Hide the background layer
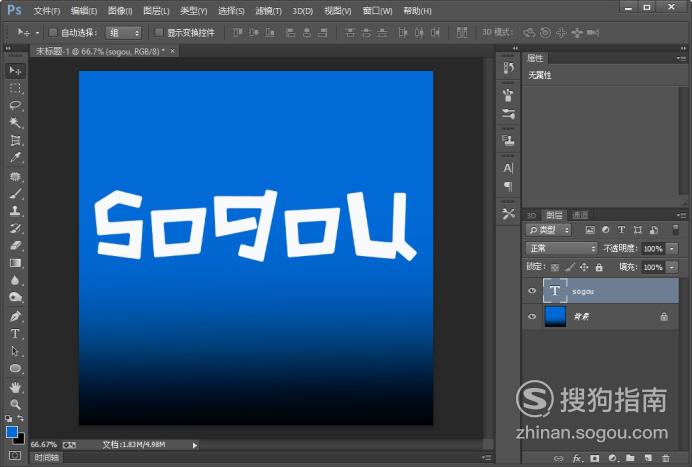Image resolution: width=692 pixels, height=467 pixels. point(532,316)
